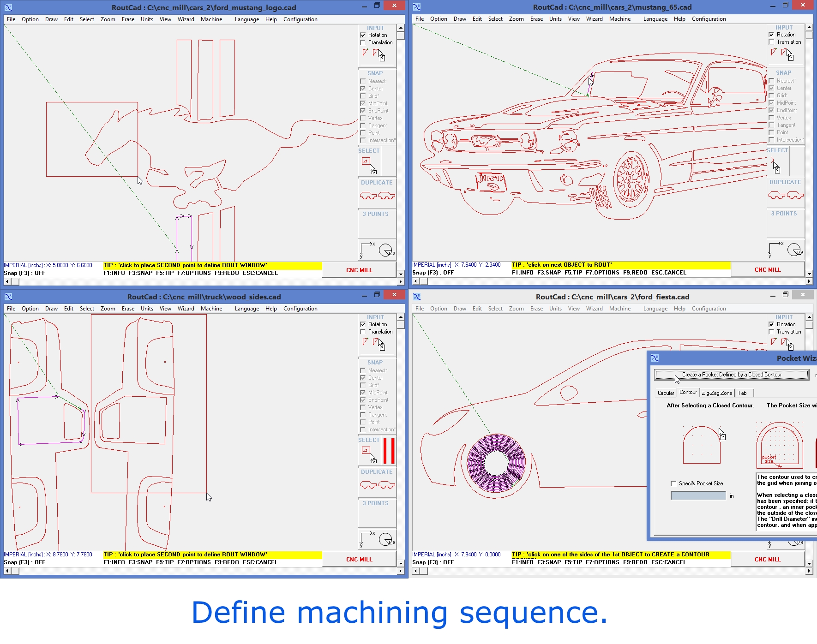Click second input angle icon with cursor in ford_mustang_logo window
The width and height of the screenshot is (817, 644).
378,54
